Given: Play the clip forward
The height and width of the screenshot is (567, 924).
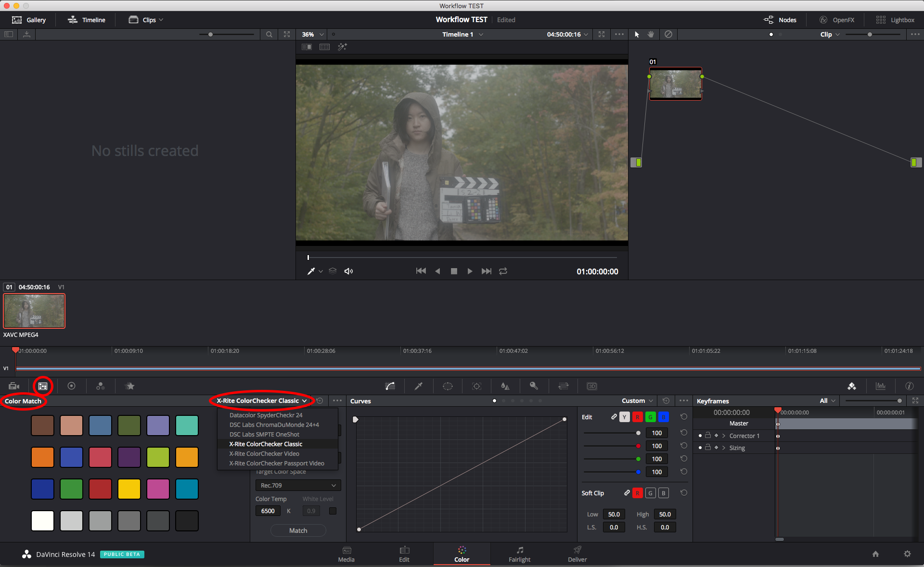Looking at the screenshot, I should tap(470, 271).
